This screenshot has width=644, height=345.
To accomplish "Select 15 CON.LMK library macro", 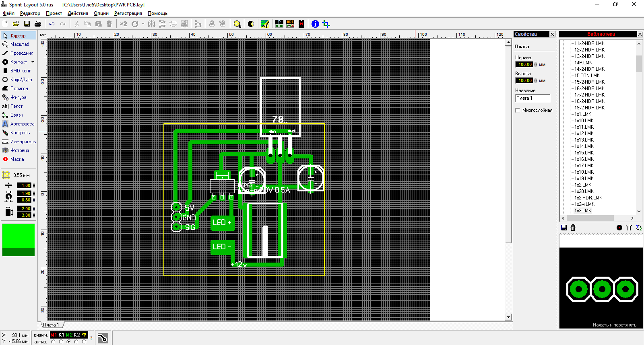I will click(x=587, y=76).
